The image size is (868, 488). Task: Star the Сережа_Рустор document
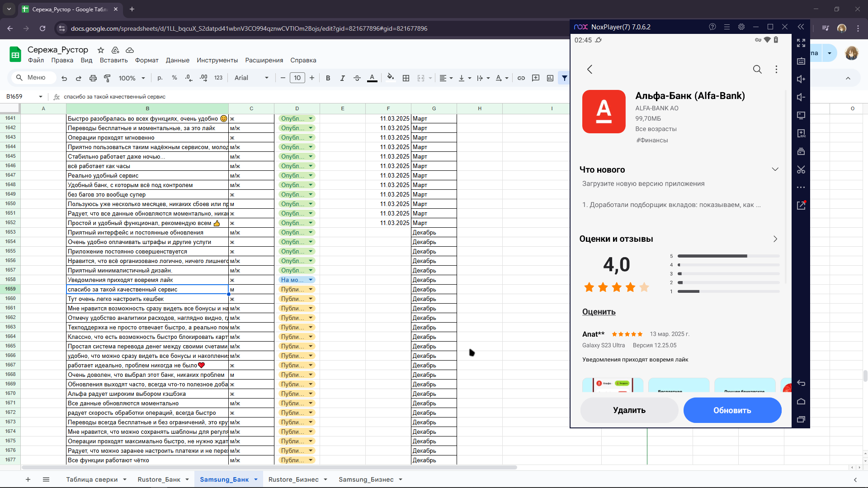point(101,50)
